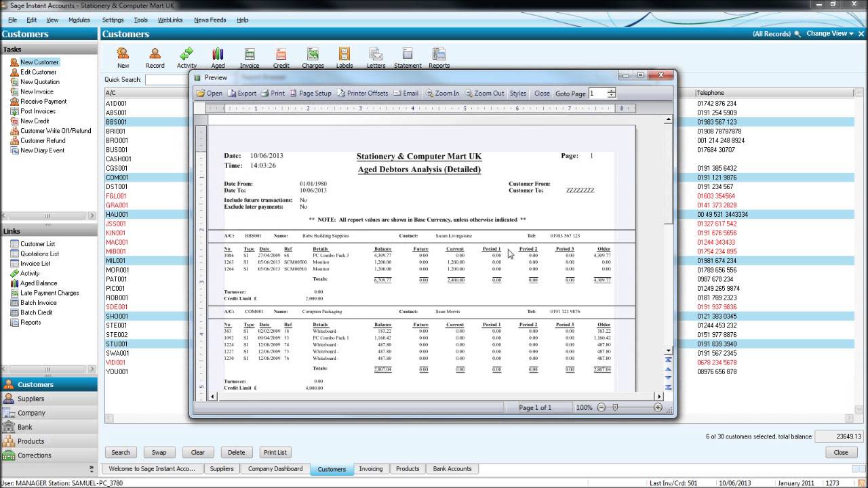The height and width of the screenshot is (488, 868).
Task: Click Zoom In in Preview toolbar
Action: (x=442, y=94)
